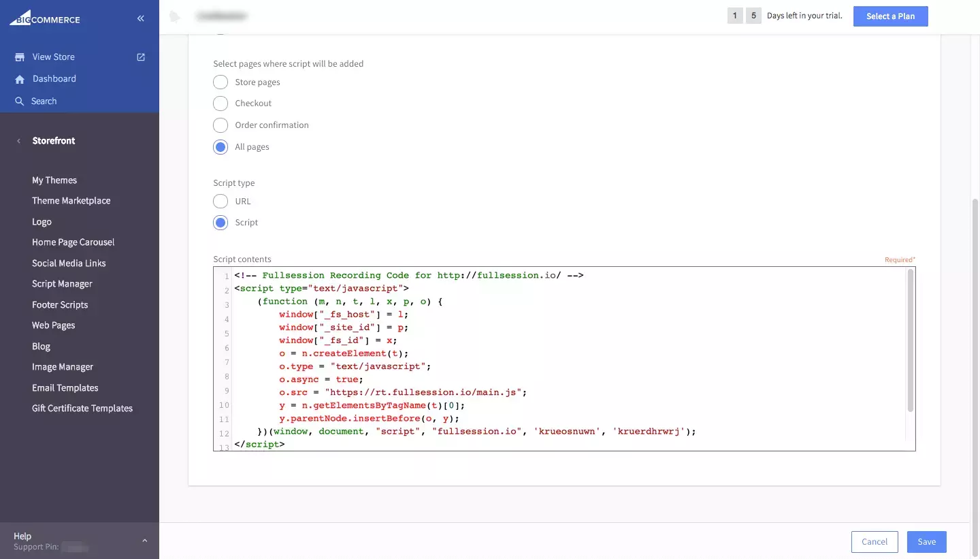Open My Themes
980x559 pixels.
pyautogui.click(x=54, y=180)
